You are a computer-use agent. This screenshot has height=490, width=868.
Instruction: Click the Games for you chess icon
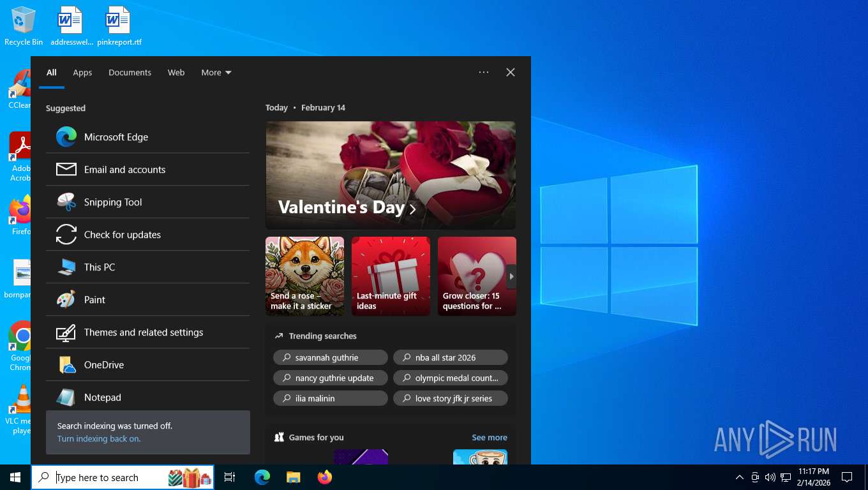click(279, 438)
